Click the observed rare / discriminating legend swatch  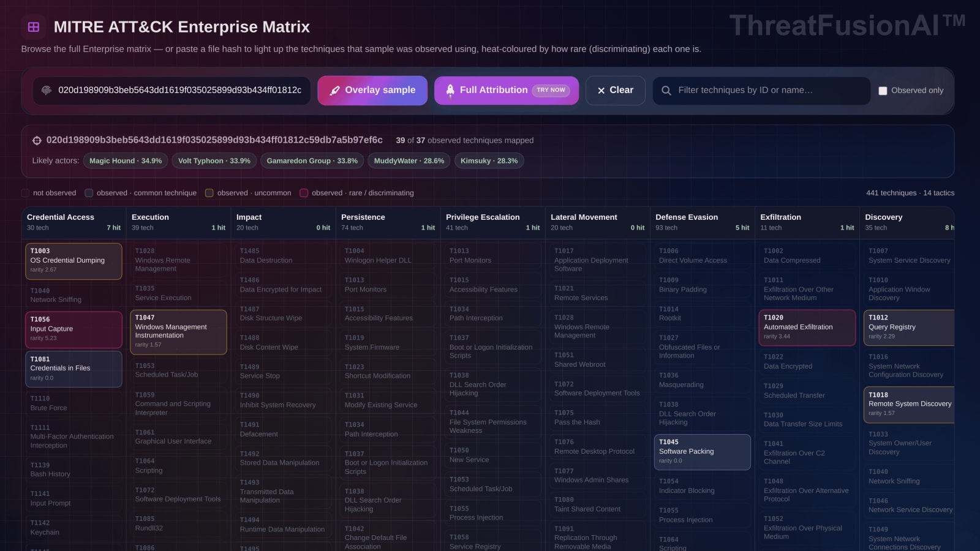(x=304, y=193)
